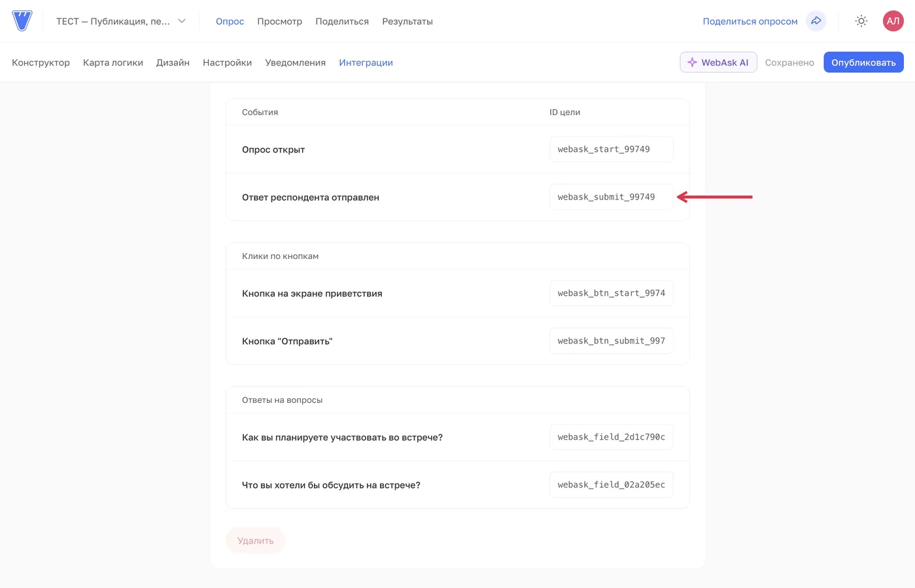The image size is (915, 588).
Task: Click "Кнопка на экране приветствия" row label
Action: [x=312, y=294]
